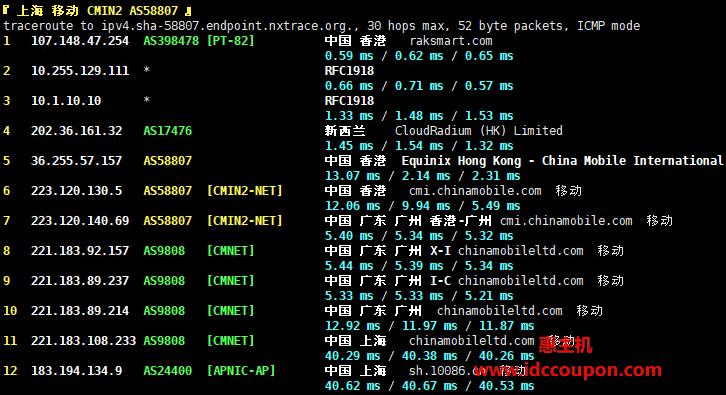Click AS398478 in hop 1
The image size is (726, 395).
coord(171,41)
